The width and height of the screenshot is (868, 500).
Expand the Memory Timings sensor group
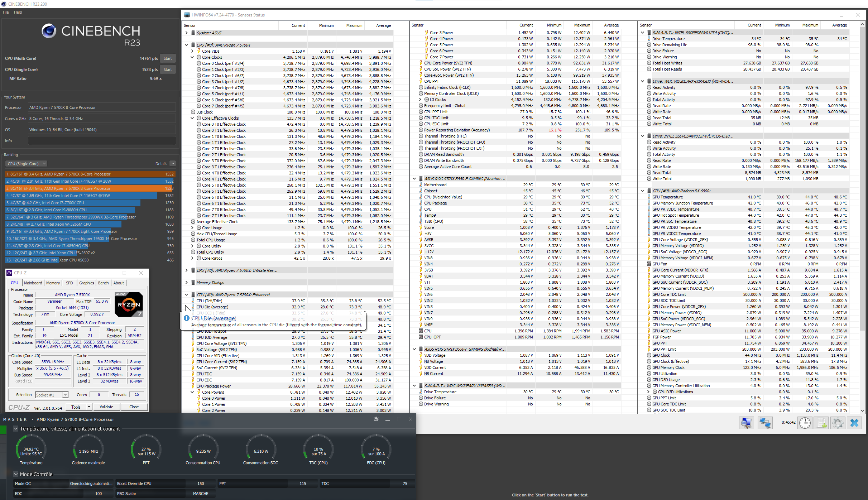[x=186, y=283]
